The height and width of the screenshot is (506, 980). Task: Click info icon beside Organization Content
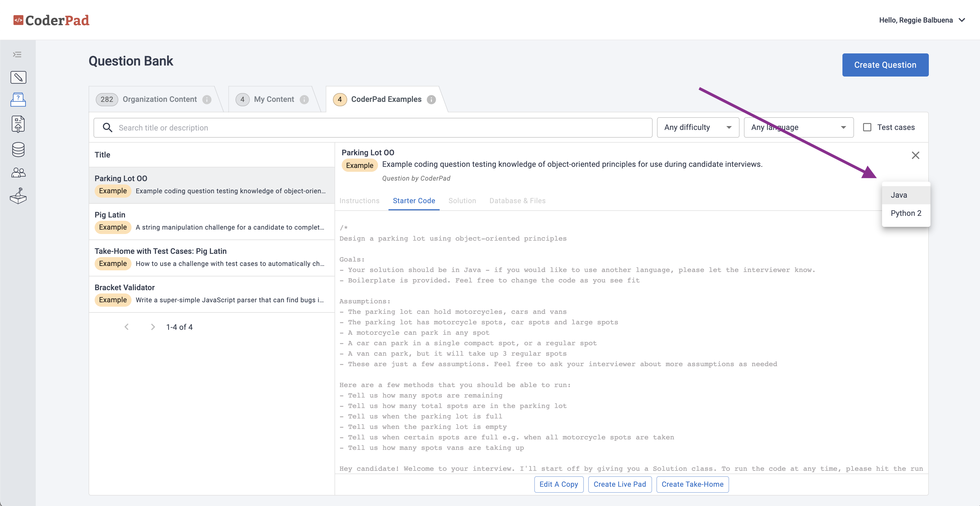click(x=207, y=99)
